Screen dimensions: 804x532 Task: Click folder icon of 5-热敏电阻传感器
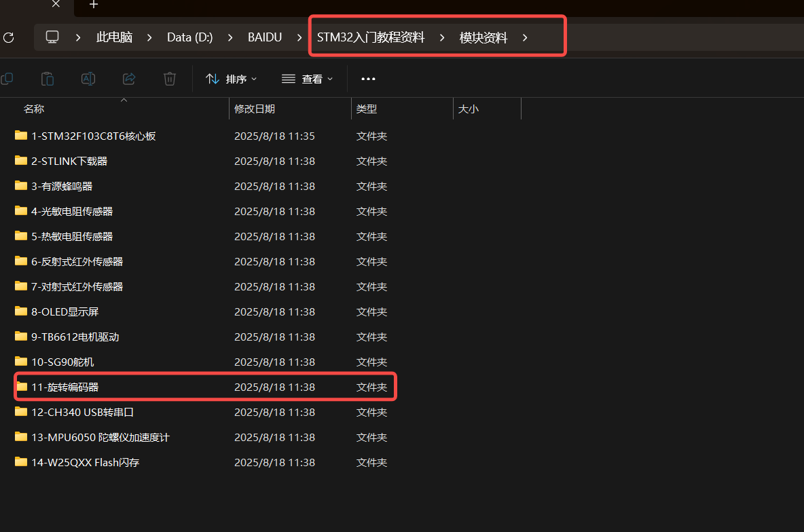click(x=21, y=235)
